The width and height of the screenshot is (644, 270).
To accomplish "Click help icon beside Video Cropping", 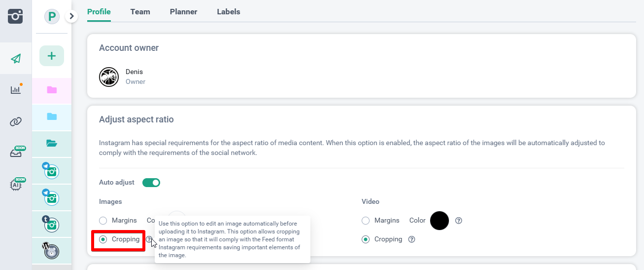I will [412, 239].
